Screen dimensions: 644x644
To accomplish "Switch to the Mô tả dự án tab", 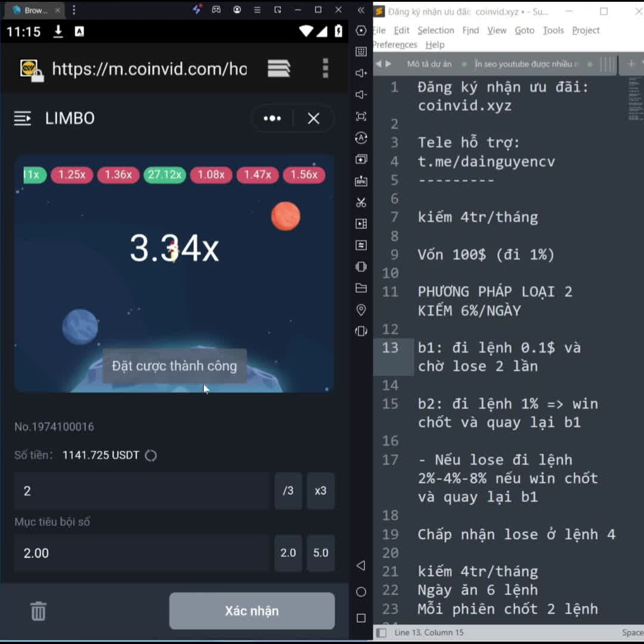I will point(429,64).
